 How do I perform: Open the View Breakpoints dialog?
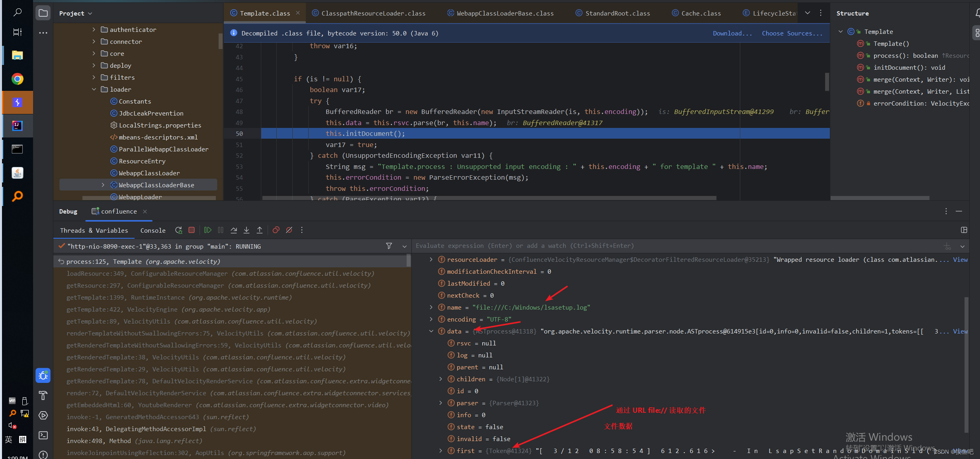coord(276,230)
